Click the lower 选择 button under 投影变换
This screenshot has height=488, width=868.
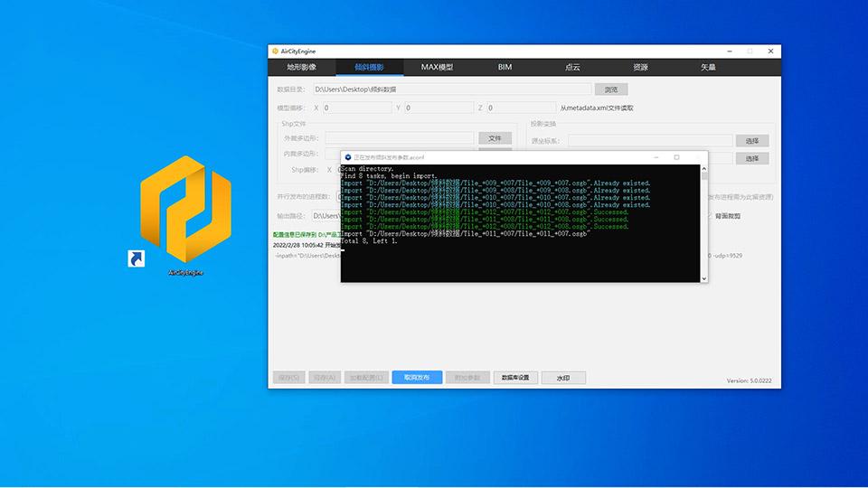[751, 159]
